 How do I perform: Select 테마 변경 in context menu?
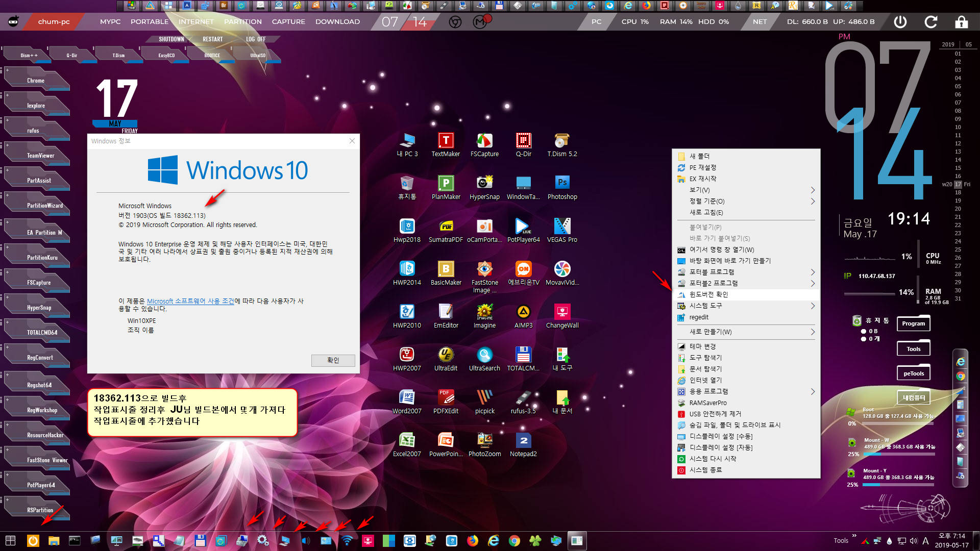pos(746,346)
